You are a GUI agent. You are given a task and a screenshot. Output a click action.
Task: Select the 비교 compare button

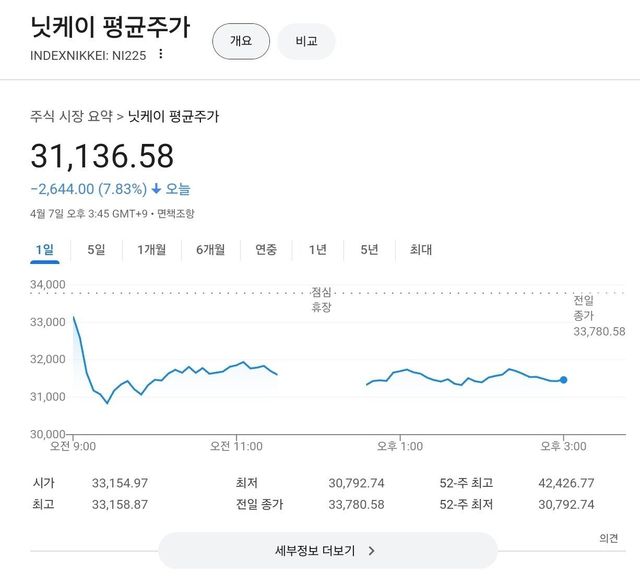[x=306, y=41]
